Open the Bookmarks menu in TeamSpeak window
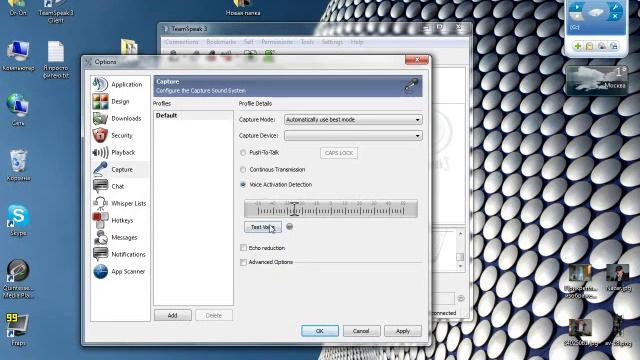The height and width of the screenshot is (360, 640). coord(221,42)
